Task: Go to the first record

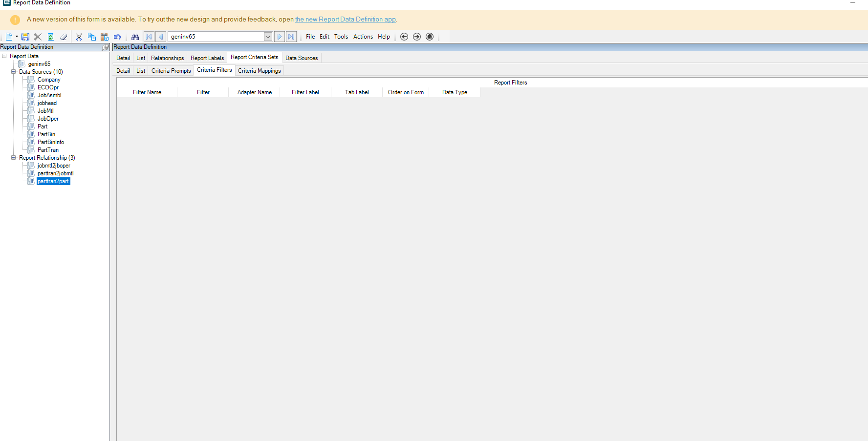Action: click(x=149, y=37)
